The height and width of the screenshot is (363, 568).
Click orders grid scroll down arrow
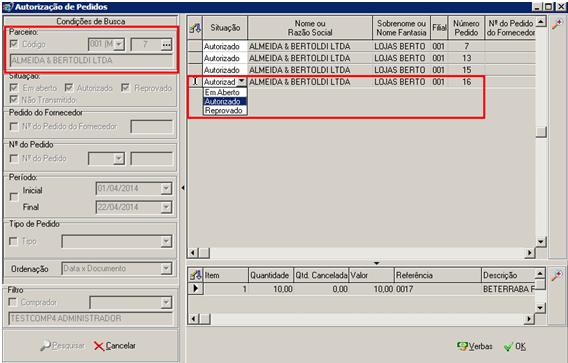point(541,242)
